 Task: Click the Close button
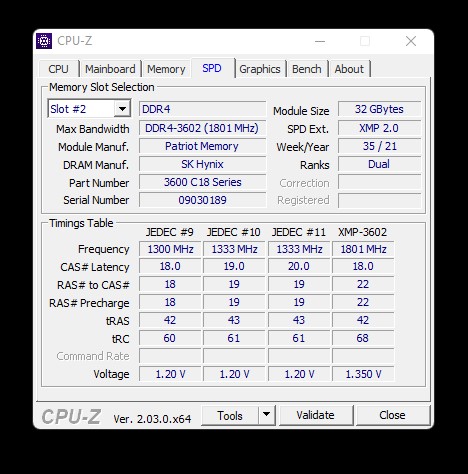392,415
